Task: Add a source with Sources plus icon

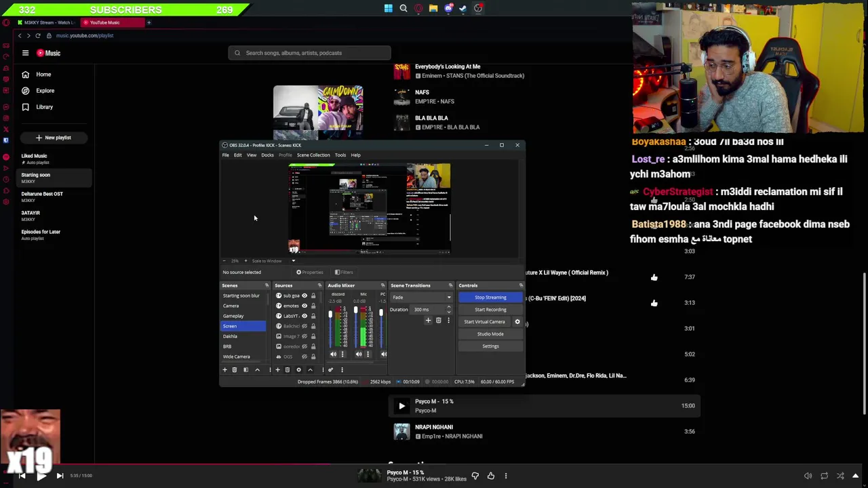Action: [x=277, y=370]
